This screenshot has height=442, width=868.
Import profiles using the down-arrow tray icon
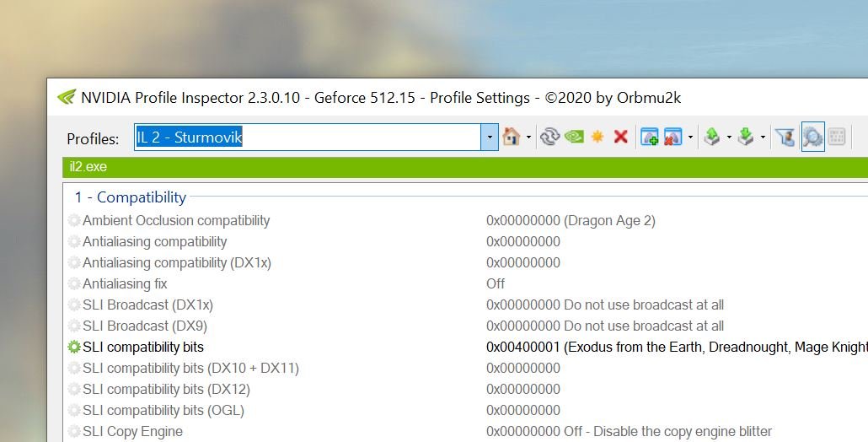[x=746, y=137]
